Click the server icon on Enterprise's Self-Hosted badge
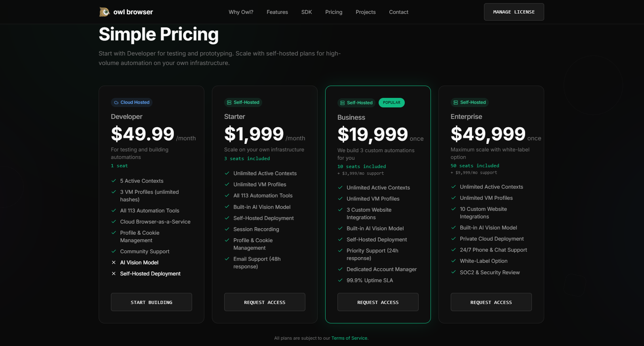The image size is (644, 346). (x=455, y=102)
